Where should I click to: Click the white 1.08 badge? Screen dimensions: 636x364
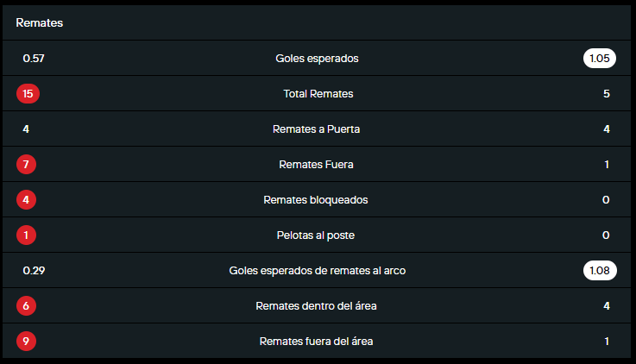(598, 270)
